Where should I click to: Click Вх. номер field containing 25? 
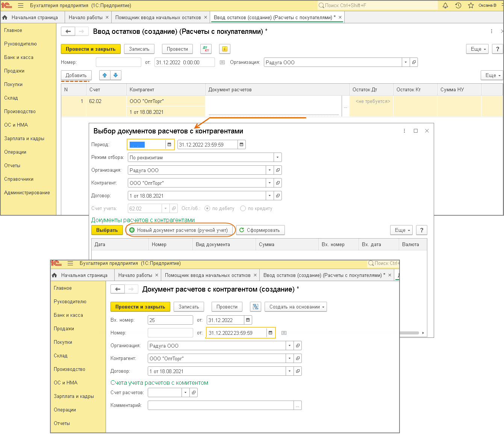(170, 320)
